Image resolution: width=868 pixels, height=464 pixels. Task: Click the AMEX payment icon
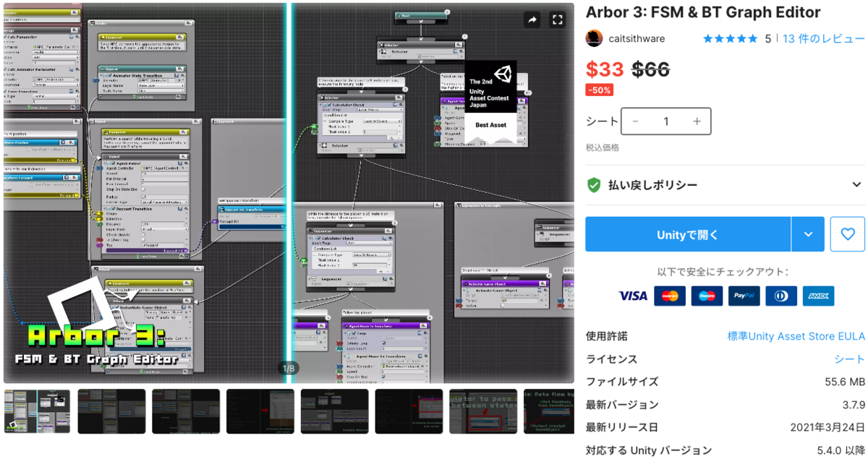tap(818, 296)
